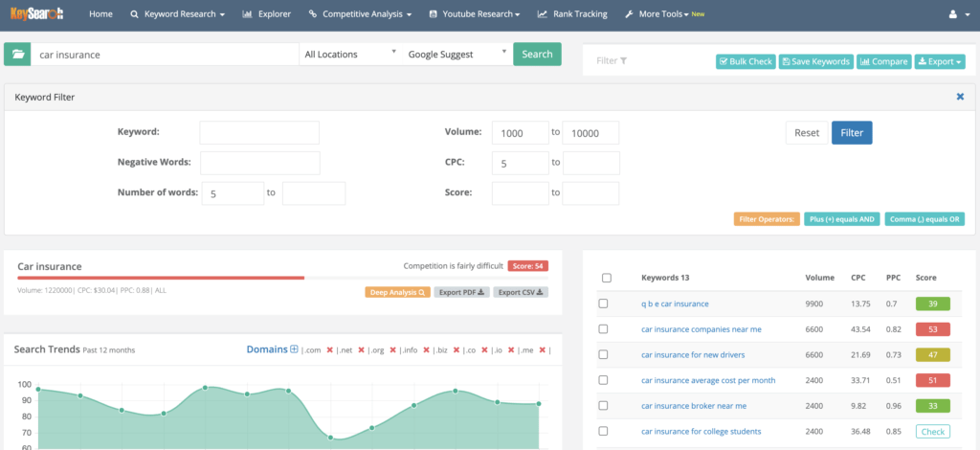Screen dimensions: 980x450
Task: Click the Negative Words input
Action: coord(260,163)
